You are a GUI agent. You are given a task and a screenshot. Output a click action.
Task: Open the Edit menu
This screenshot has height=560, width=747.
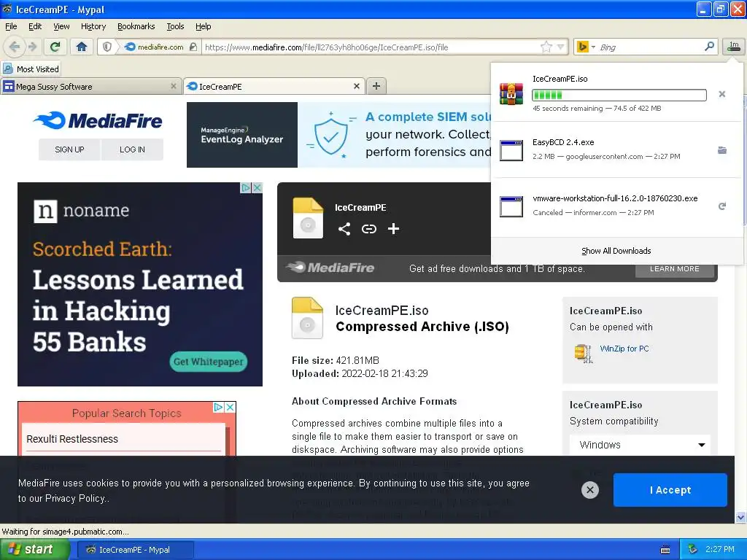(35, 26)
